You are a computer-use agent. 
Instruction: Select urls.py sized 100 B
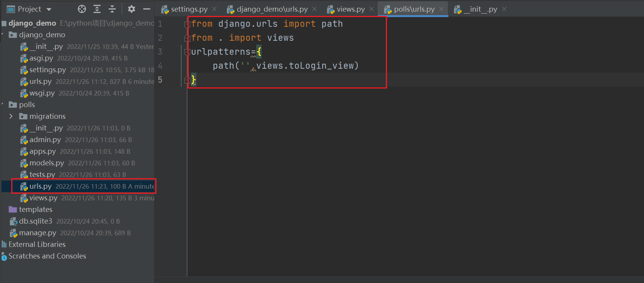point(40,186)
